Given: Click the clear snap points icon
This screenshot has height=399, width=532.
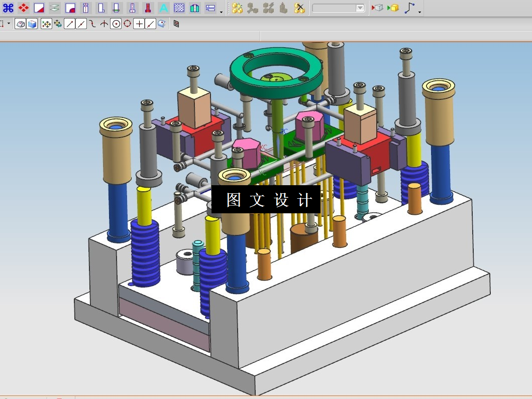Looking at the screenshot, I should tap(58, 24).
